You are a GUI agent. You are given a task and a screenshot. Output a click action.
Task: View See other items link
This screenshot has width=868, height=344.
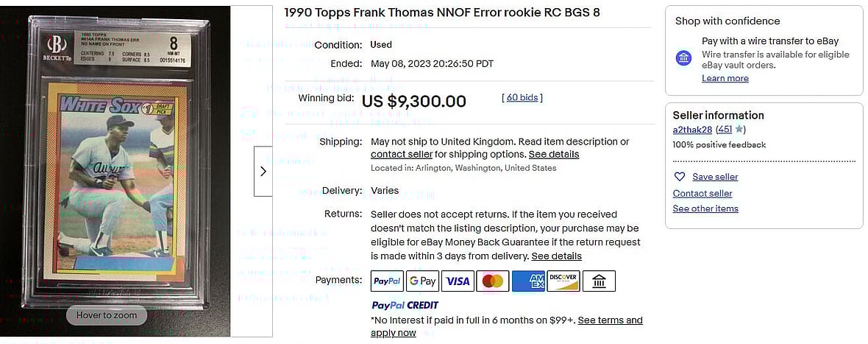tap(705, 208)
